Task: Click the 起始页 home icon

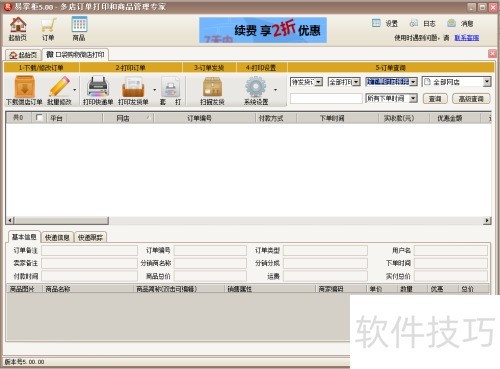Action: click(x=18, y=25)
